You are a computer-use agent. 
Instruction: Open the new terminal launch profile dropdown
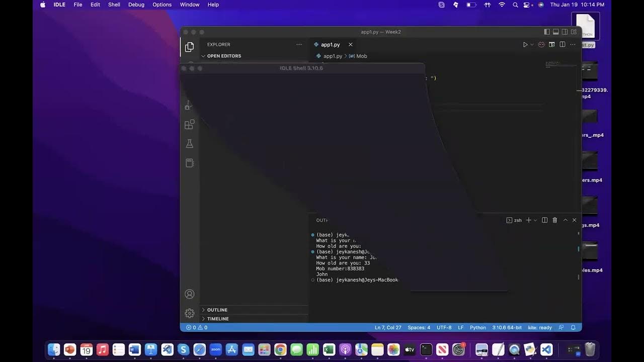pyautogui.click(x=535, y=220)
